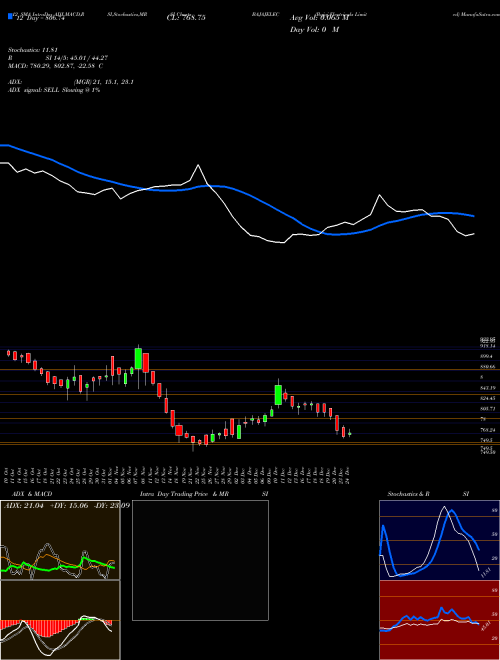The width and height of the screenshot is (500, 660).
Task: Open the blue-background Stochastics chart panel
Action: click(x=439, y=540)
